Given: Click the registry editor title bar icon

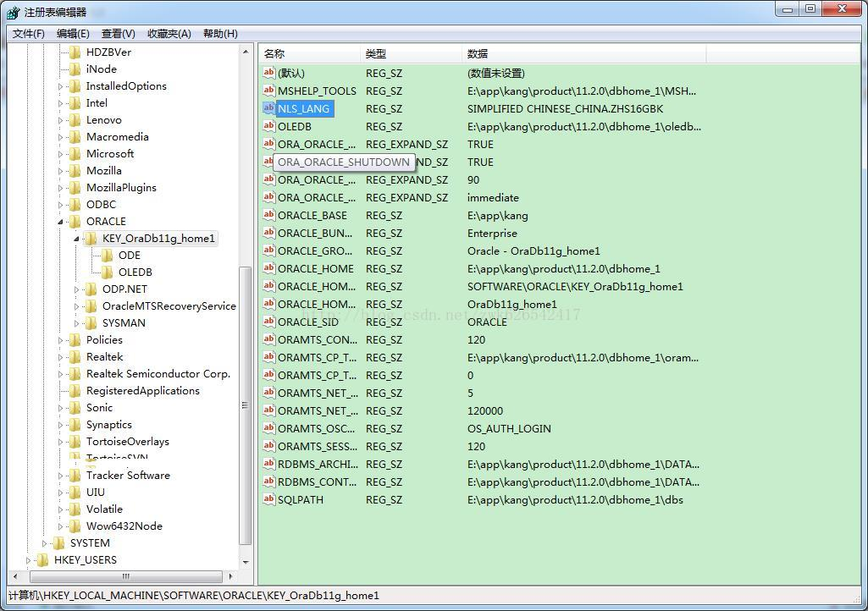Looking at the screenshot, I should point(14,12).
